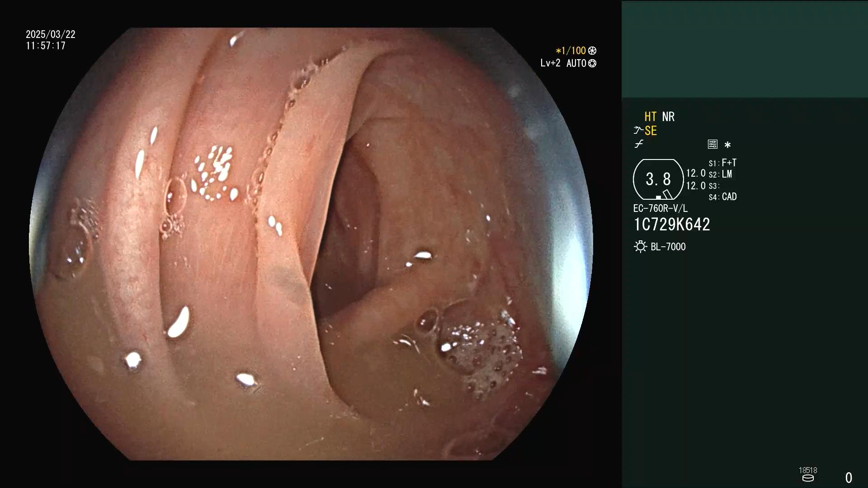
Task: Click the tone curve icon below SE
Action: click(639, 144)
